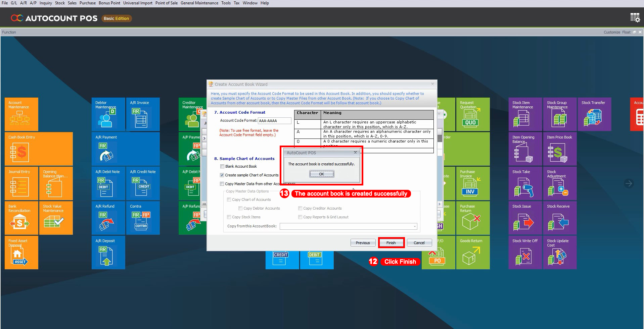Open Purchase Invoice tile
The height and width of the screenshot is (329, 644).
(x=473, y=183)
